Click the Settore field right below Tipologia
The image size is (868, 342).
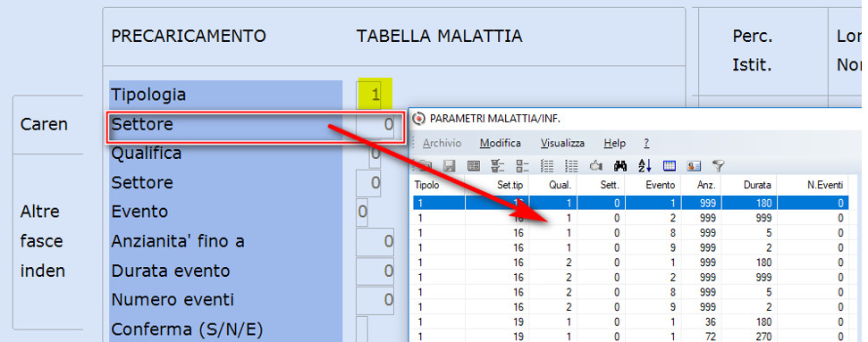pos(375,124)
